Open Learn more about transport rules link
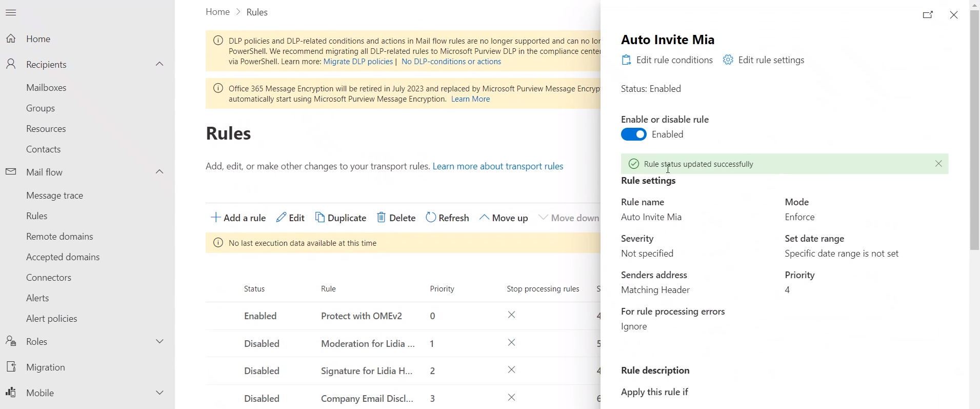Screen dimensions: 980x409 click(x=497, y=166)
